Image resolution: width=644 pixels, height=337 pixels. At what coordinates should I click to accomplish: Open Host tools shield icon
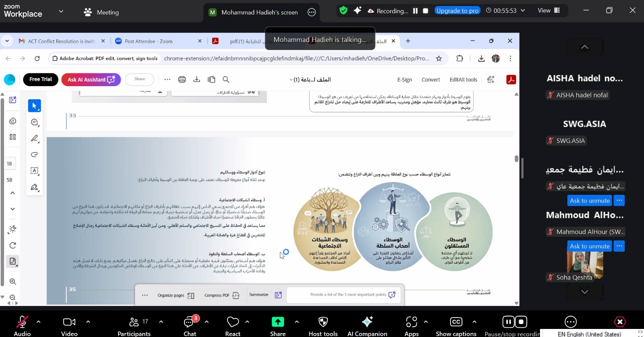point(323,326)
